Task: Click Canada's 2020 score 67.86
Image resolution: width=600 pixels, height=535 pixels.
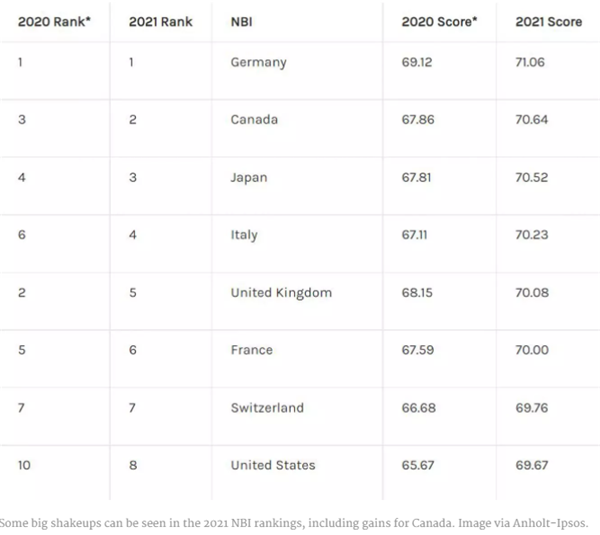Action: pyautogui.click(x=418, y=120)
